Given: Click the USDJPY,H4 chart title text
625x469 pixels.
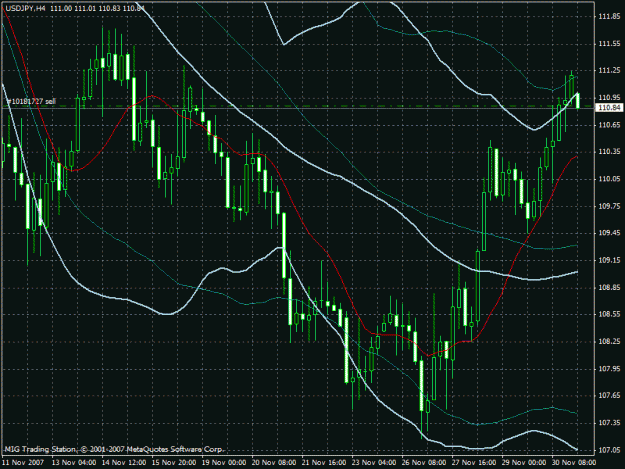Looking at the screenshot, I should point(26,8).
